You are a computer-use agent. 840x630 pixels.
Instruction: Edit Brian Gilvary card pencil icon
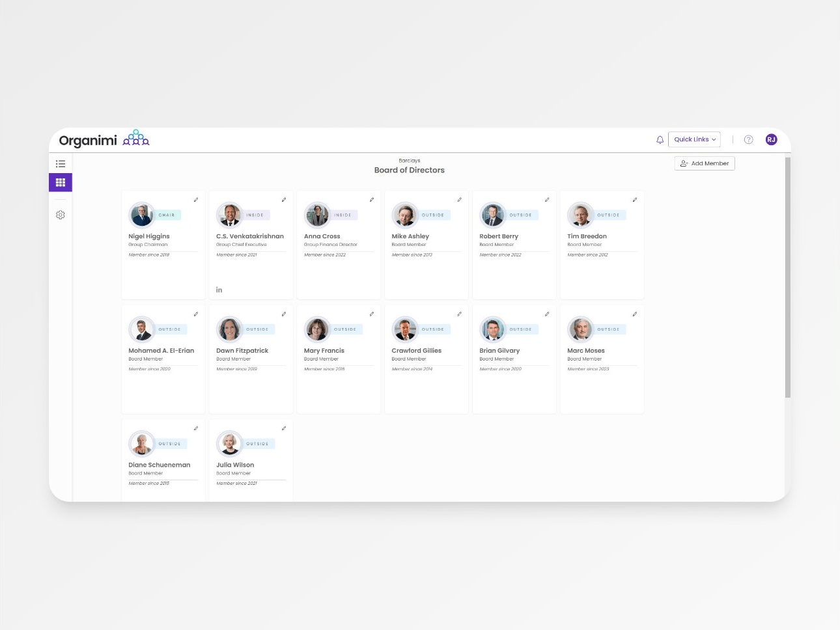point(547,314)
